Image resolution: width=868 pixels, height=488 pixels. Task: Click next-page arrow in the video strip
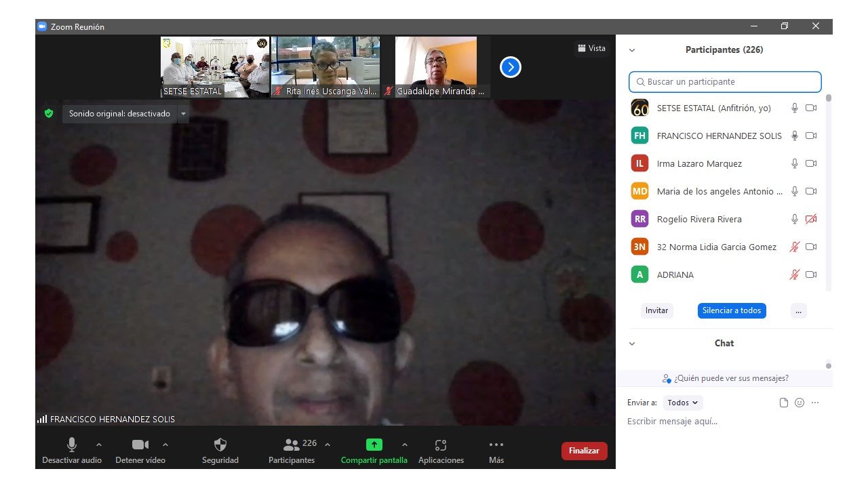pos(511,66)
